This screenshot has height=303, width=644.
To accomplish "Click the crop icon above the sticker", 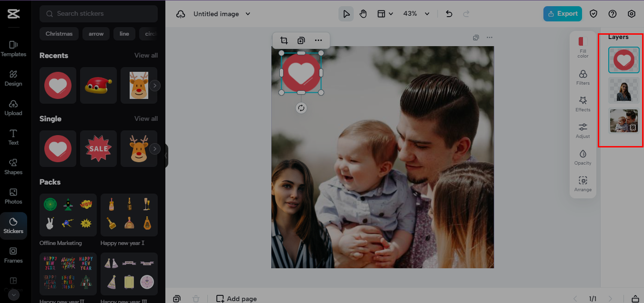I will 284,41.
